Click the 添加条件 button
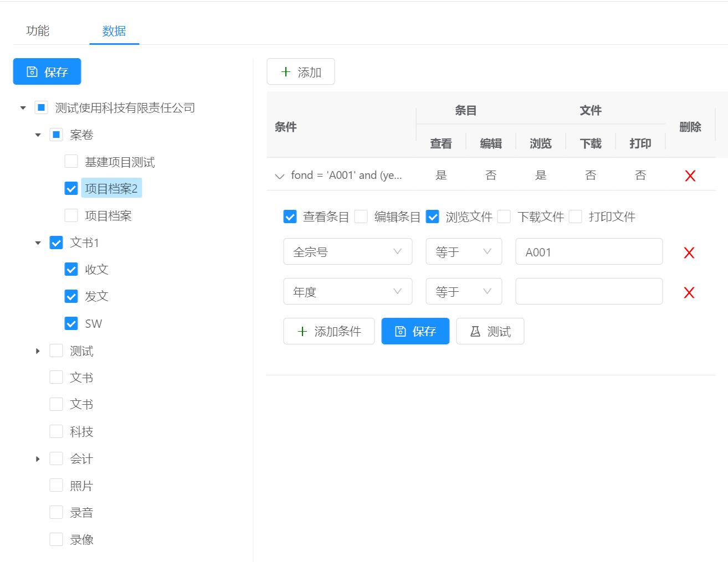This screenshot has width=728, height=562. coord(329,331)
